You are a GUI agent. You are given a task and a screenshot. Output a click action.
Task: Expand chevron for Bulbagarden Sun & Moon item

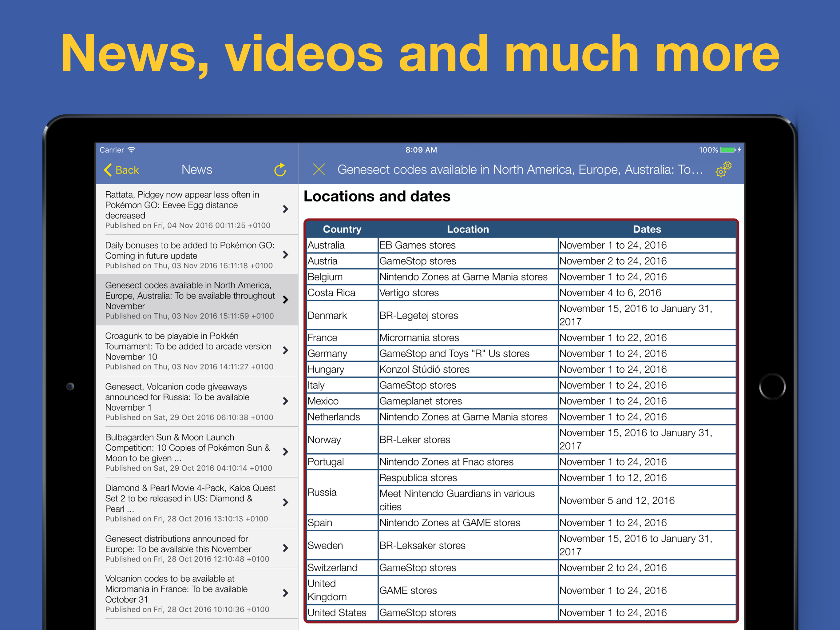286,452
